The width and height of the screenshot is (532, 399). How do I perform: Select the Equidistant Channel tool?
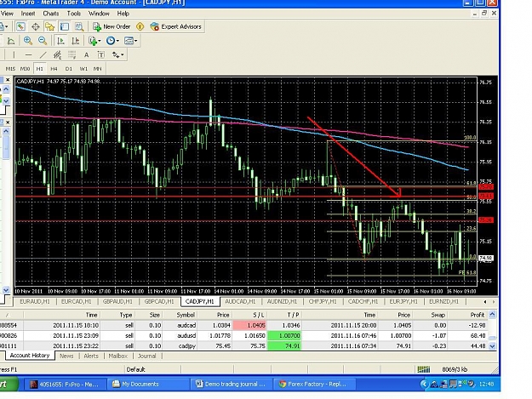[57, 55]
